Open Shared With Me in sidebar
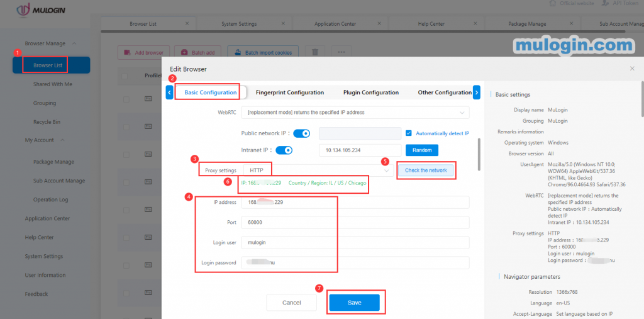The width and height of the screenshot is (644, 319). point(53,84)
